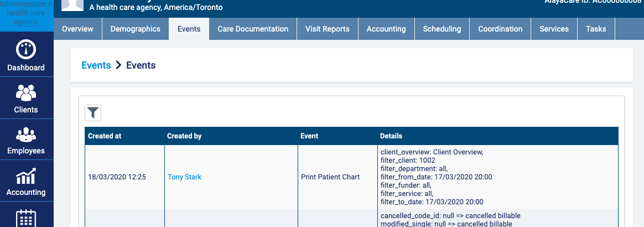Open Employees via the group icon
The width and height of the screenshot is (644, 227).
pos(26,135)
